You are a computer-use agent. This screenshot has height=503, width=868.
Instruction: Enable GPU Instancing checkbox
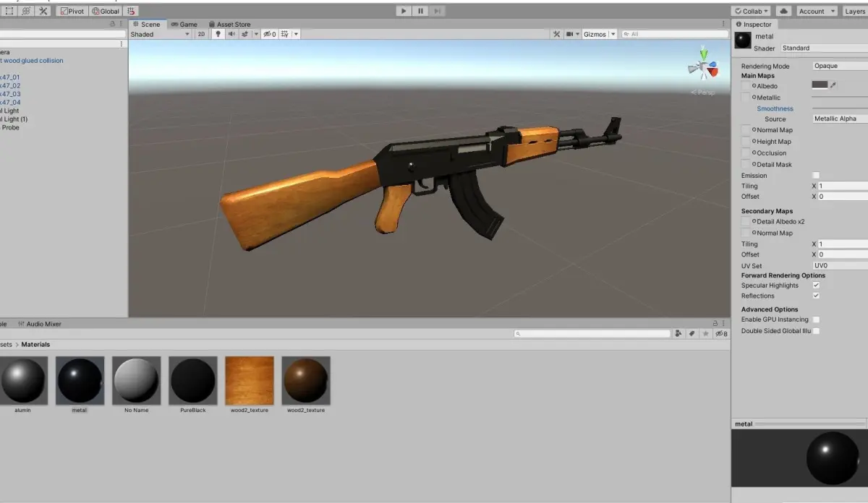(x=816, y=319)
